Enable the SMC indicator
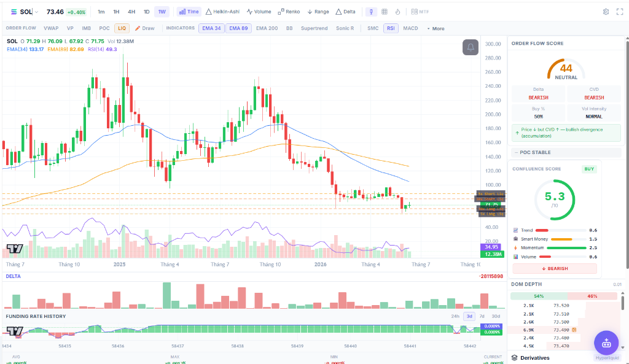This screenshot has width=629, height=364. [373, 28]
